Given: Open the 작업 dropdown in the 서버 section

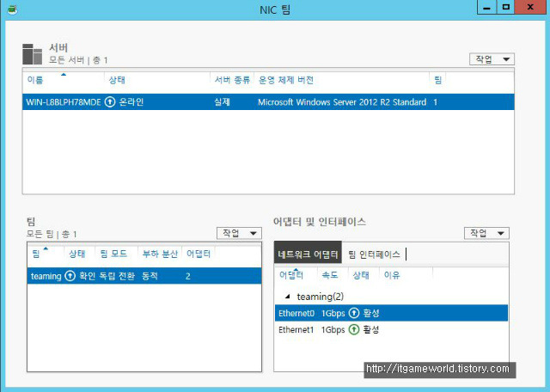Looking at the screenshot, I should click(492, 59).
